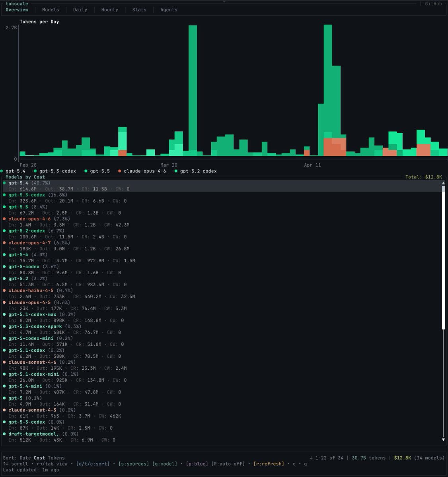Open the Agents tab
Viewport: 448px width, 477px height.
(x=169, y=10)
